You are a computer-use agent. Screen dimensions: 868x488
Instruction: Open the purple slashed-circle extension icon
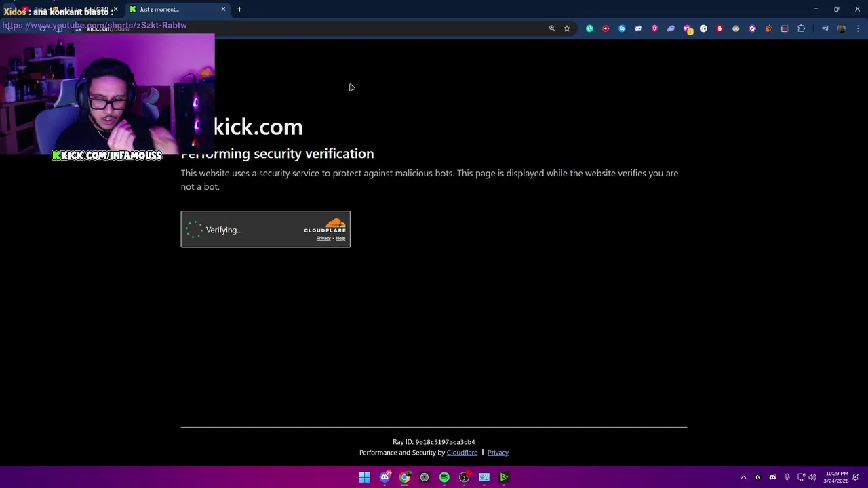[752, 28]
